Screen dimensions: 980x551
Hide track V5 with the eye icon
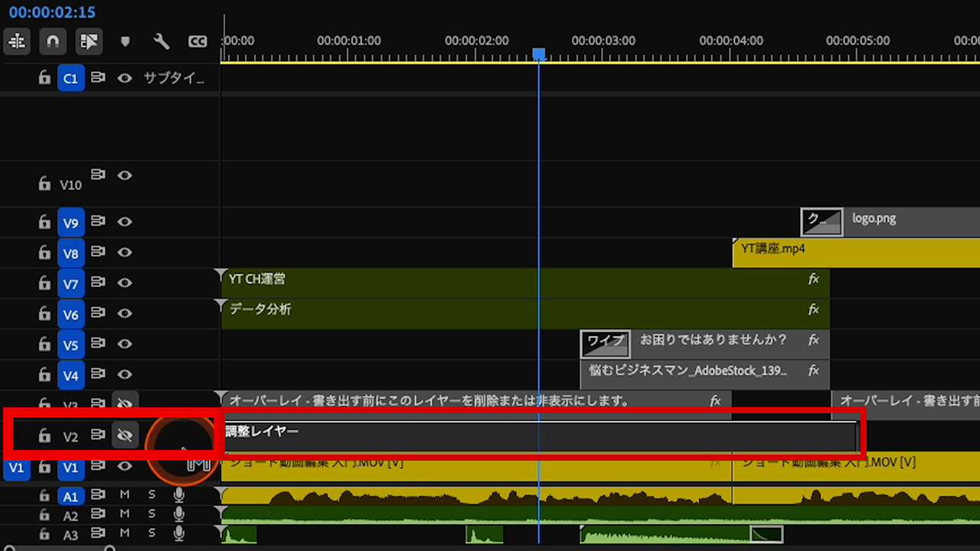pos(125,344)
